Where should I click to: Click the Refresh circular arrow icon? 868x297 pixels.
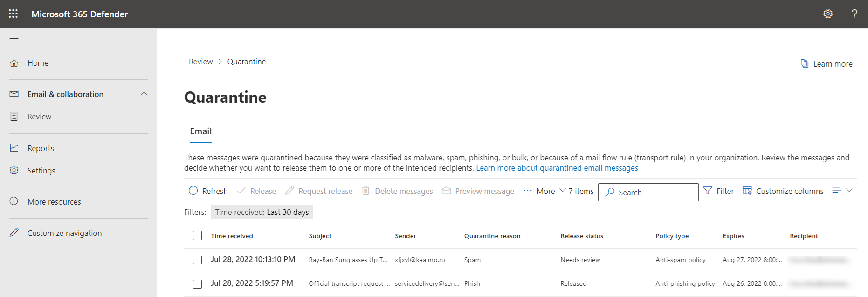pos(193,191)
